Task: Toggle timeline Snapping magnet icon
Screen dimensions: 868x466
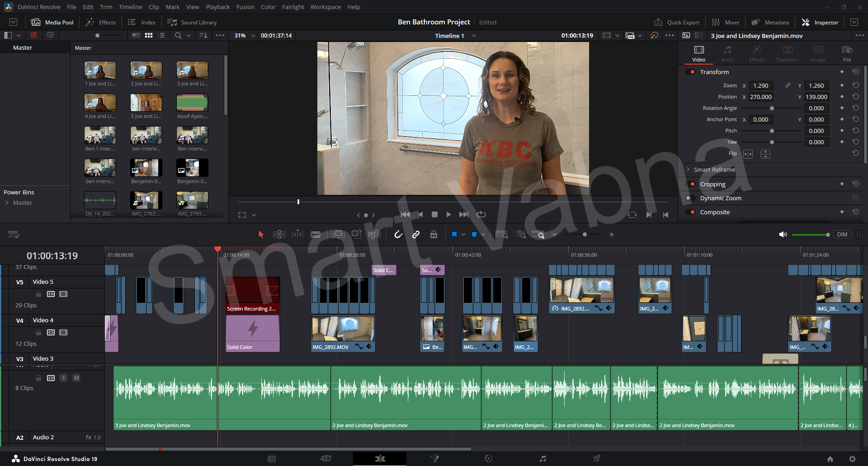Action: pyautogui.click(x=398, y=234)
